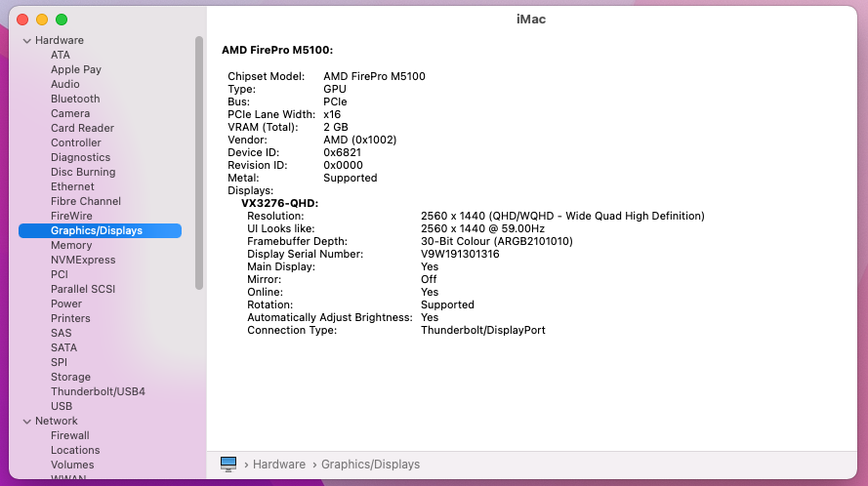Click the AMD FirePro M5100 heading
The height and width of the screenshot is (486, 868).
(277, 51)
